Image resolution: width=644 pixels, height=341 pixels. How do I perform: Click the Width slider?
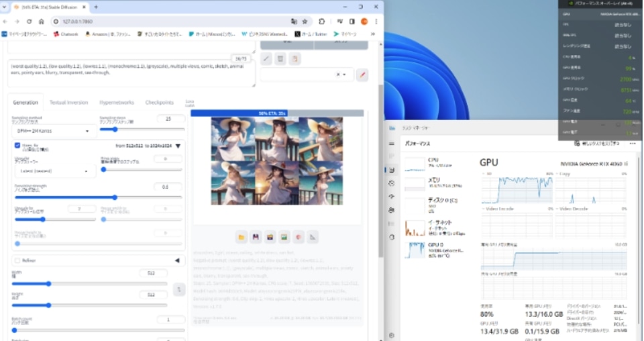tap(89, 283)
